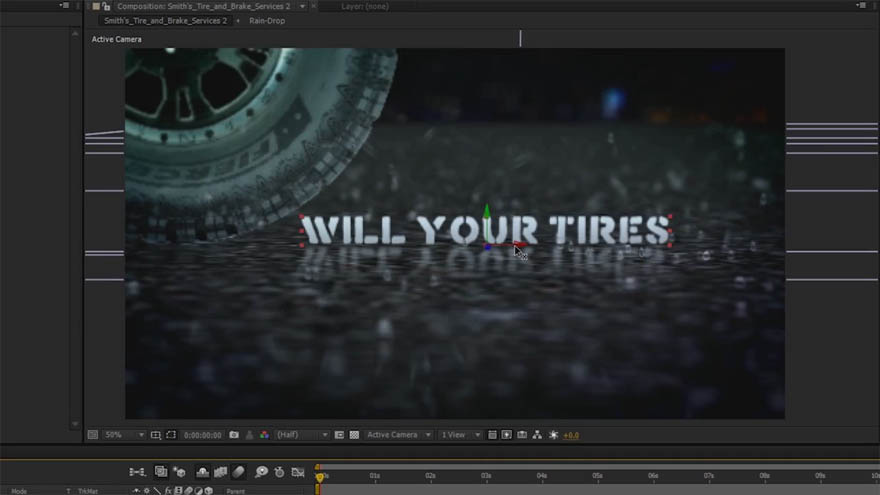880x495 pixels.
Task: Toggle the Fast Previews icon
Action: point(507,435)
